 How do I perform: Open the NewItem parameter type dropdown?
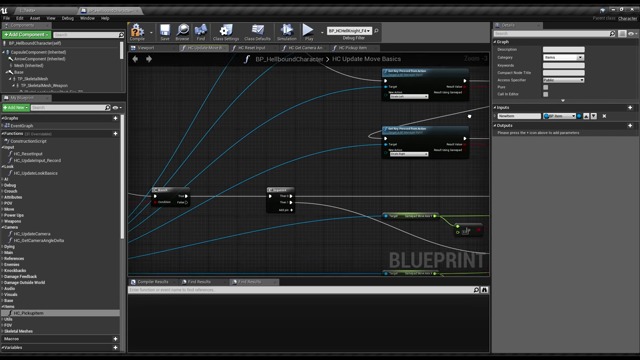click(x=560, y=116)
